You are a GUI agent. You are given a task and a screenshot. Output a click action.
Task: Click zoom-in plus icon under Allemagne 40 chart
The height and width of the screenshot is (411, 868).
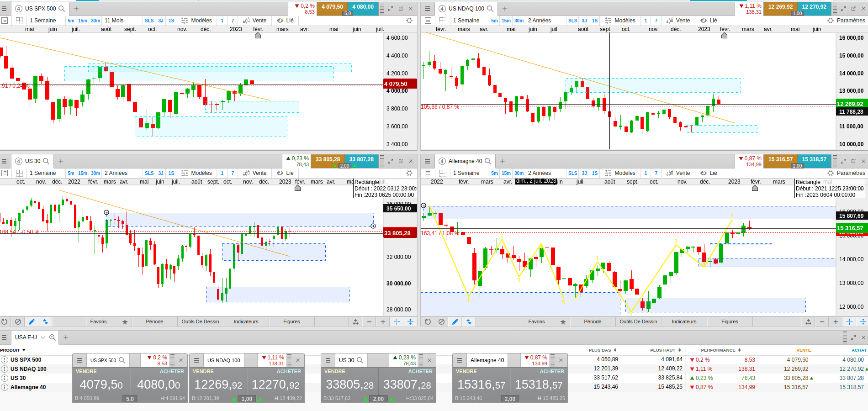click(836, 321)
